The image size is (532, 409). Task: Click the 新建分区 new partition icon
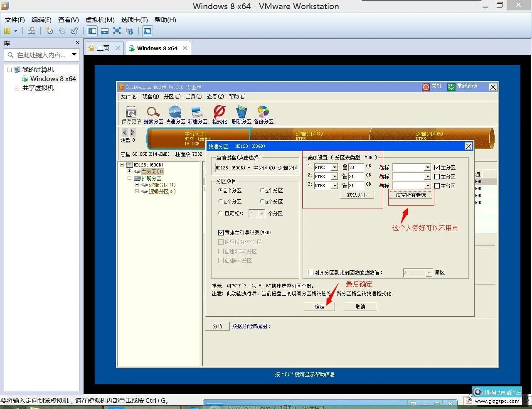click(197, 113)
